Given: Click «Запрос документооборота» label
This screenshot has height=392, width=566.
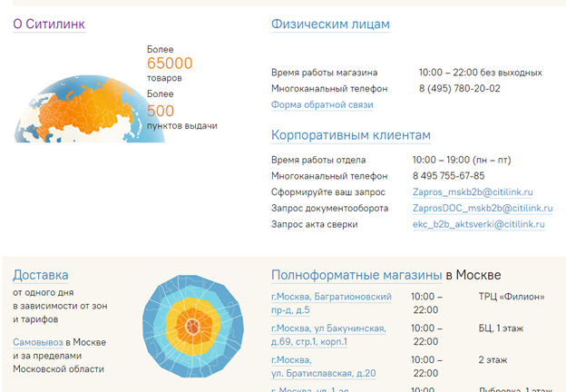Looking at the screenshot, I should point(329,209).
